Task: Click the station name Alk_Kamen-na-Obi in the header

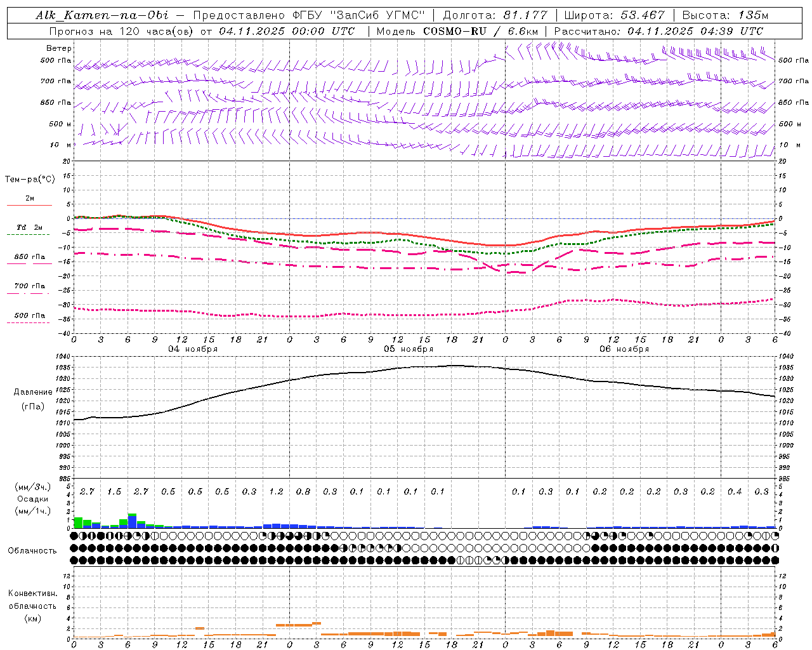Action: click(x=102, y=15)
